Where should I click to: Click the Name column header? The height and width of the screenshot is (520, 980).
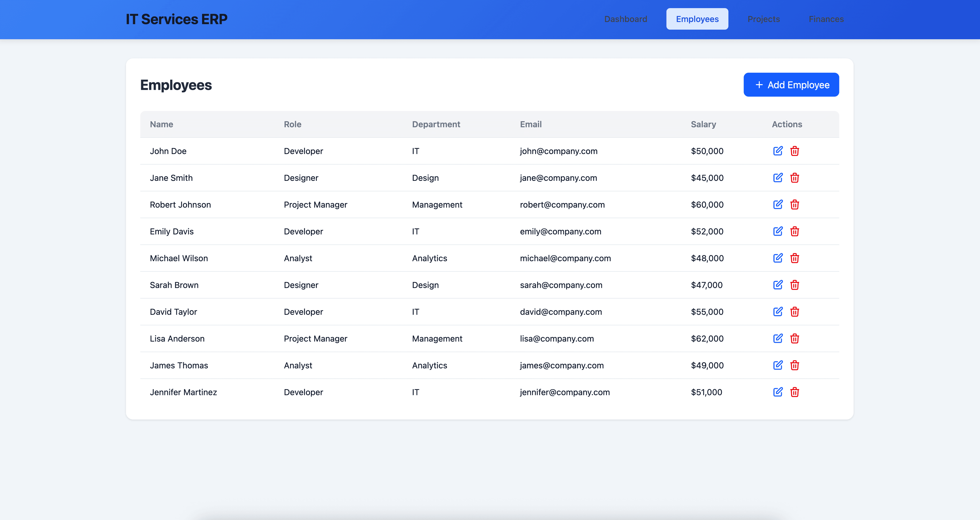pos(161,124)
